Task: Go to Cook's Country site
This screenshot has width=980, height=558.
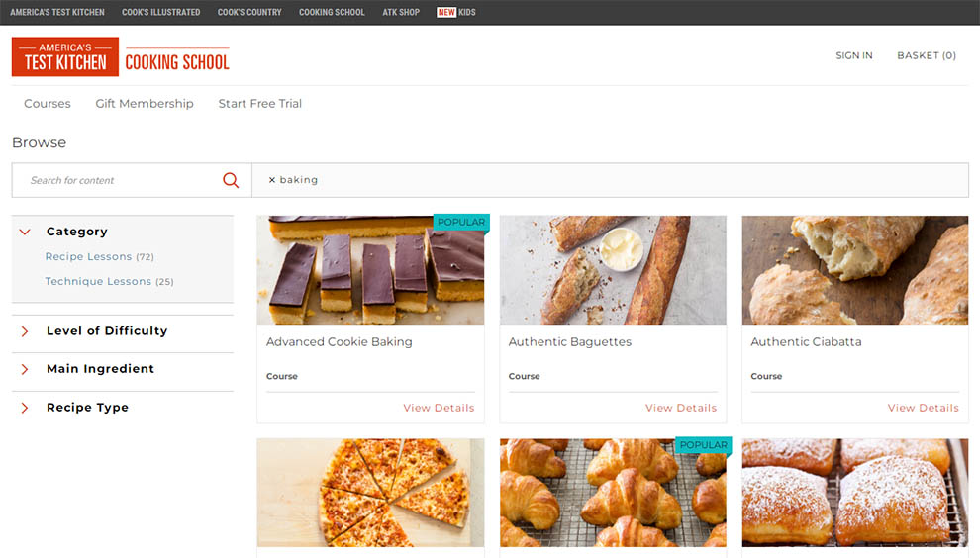Action: click(x=249, y=12)
